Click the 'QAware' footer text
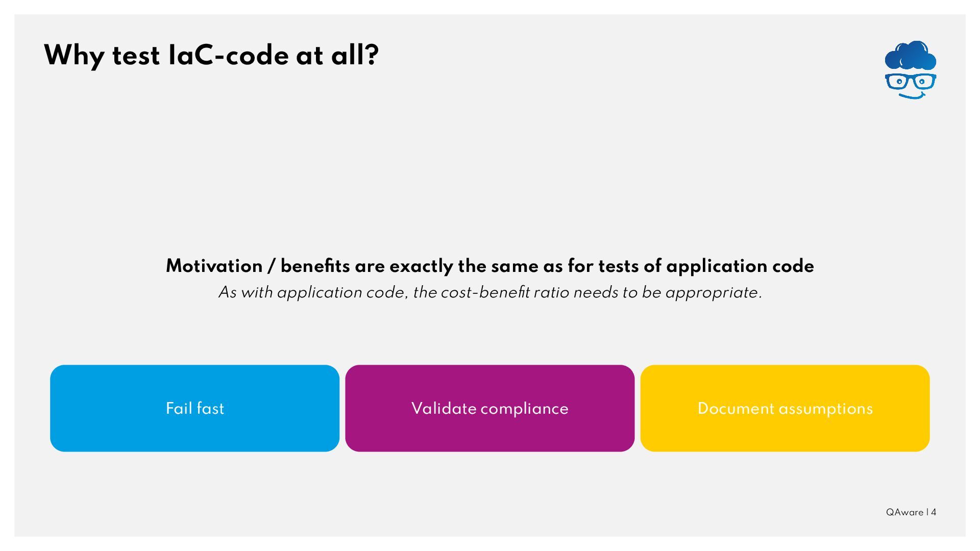The height and width of the screenshot is (551, 980). tap(904, 512)
